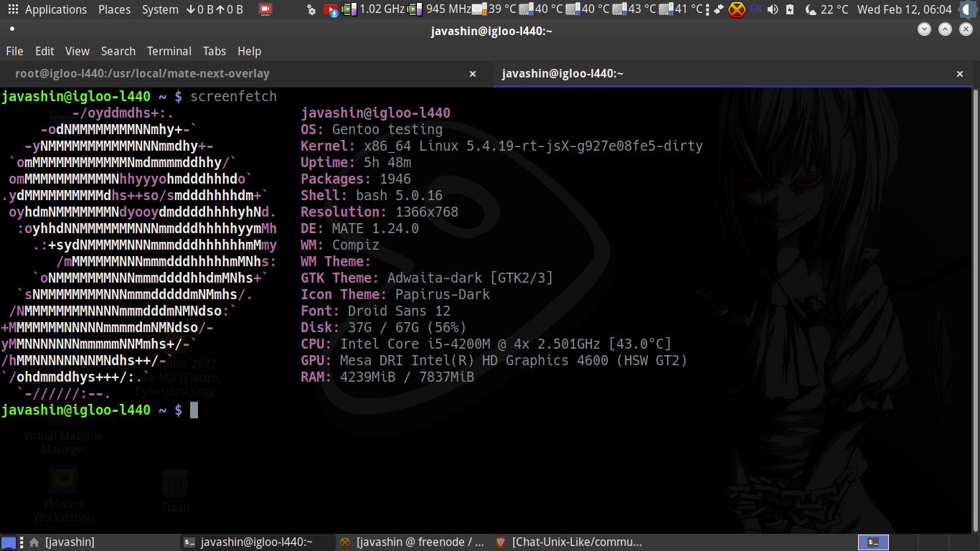Viewport: 980px width, 551px height.
Task: Click the Show Desktop button in bottom panel
Action: (8, 542)
